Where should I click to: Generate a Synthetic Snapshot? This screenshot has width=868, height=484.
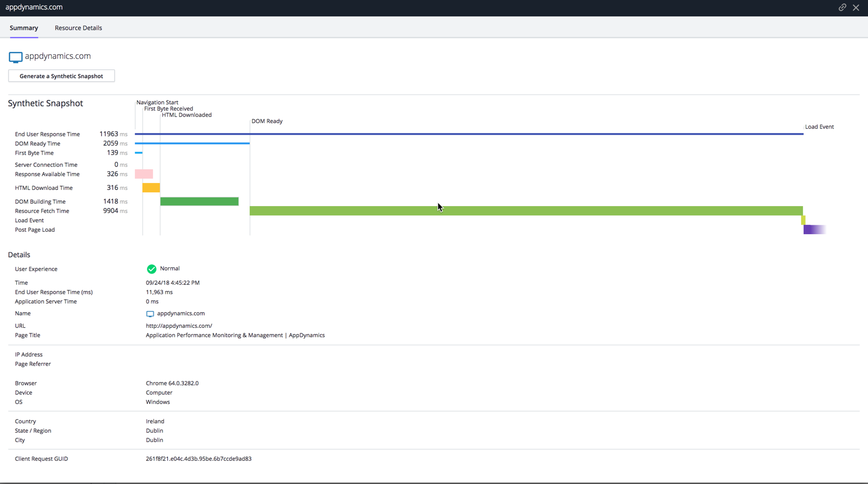click(61, 76)
